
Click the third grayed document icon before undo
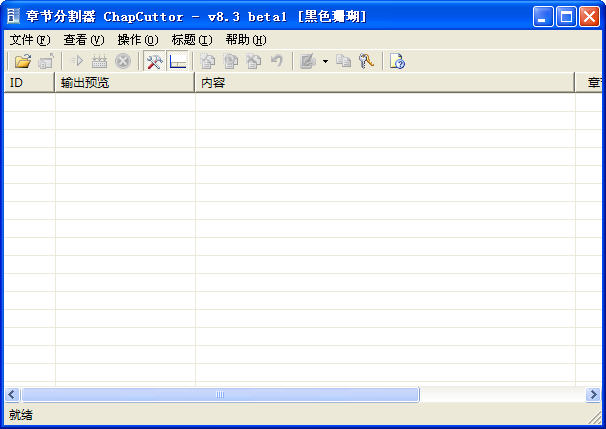(254, 61)
